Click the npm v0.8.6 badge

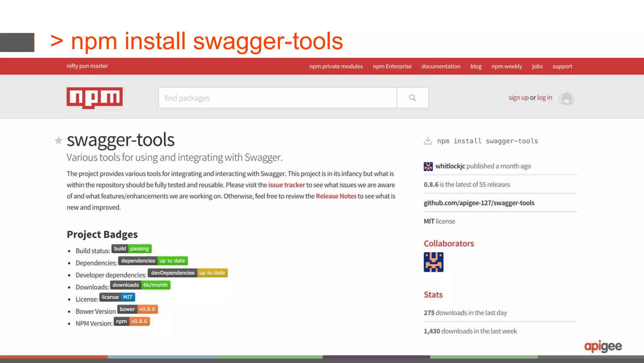[x=132, y=321]
